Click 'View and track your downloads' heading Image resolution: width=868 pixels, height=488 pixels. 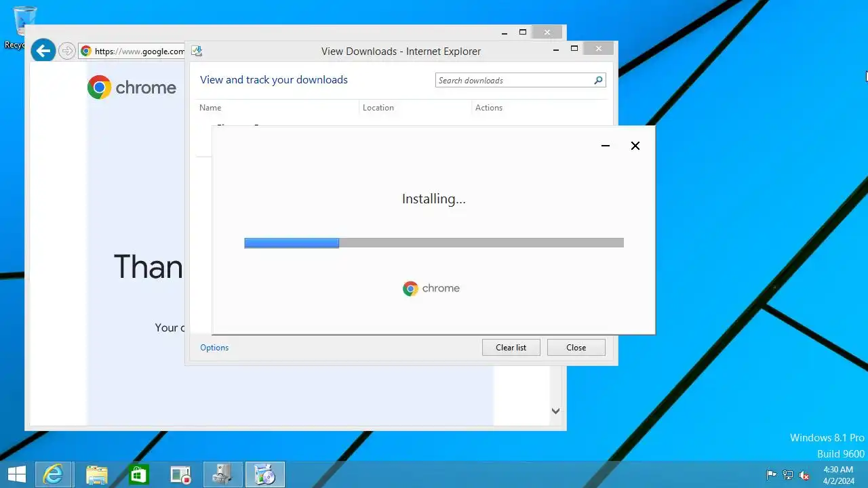tap(274, 80)
